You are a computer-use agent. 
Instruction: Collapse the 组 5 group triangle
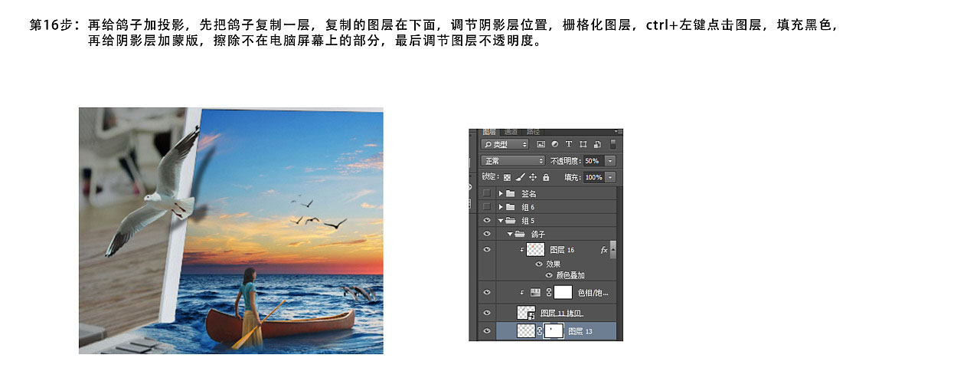coord(501,221)
